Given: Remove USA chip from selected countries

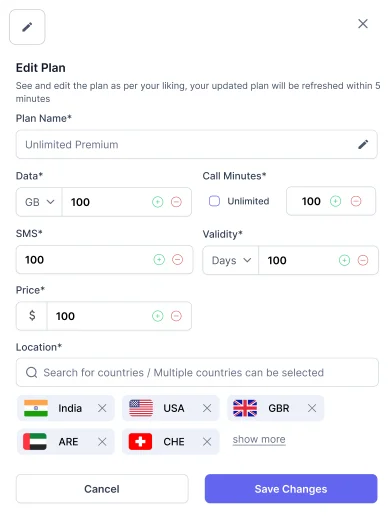Looking at the screenshot, I should pos(207,408).
